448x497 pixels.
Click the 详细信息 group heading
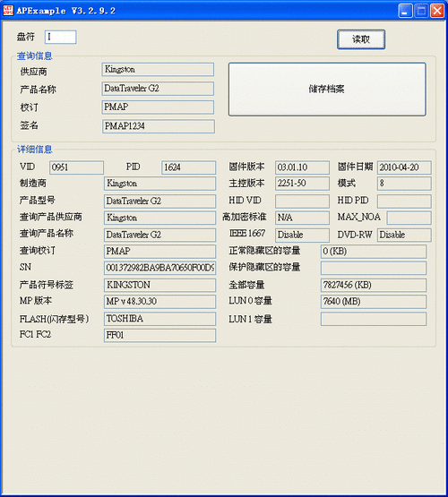point(35,150)
